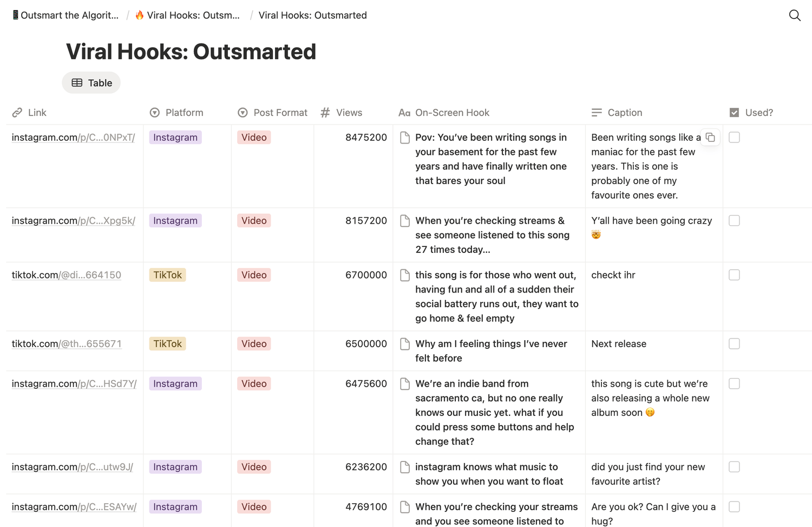Open page icon beside "Why am I feeling" hook
Image resolution: width=812 pixels, height=527 pixels.
[x=405, y=344]
